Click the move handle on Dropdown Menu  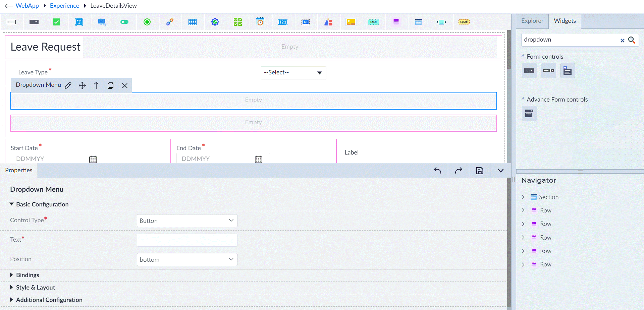82,85
